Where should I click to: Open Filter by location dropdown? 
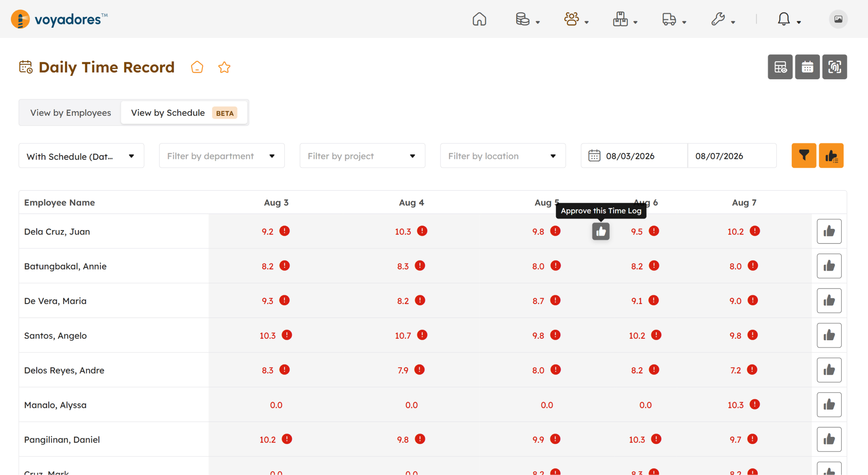pos(503,156)
